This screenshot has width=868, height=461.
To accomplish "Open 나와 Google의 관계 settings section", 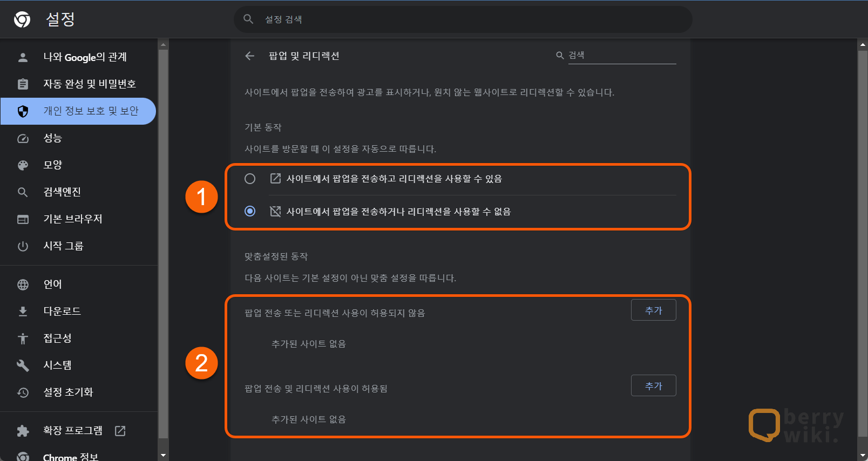I will (x=78, y=57).
